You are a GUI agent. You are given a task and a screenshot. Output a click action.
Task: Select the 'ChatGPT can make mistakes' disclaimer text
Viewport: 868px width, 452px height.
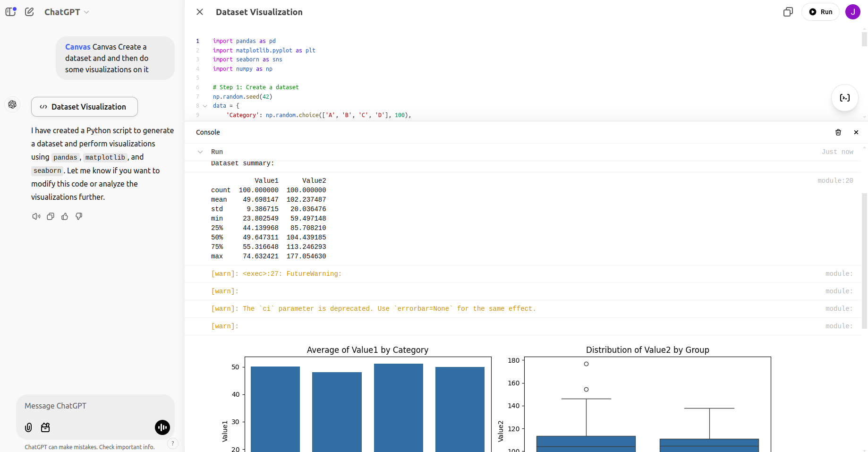pyautogui.click(x=90, y=447)
